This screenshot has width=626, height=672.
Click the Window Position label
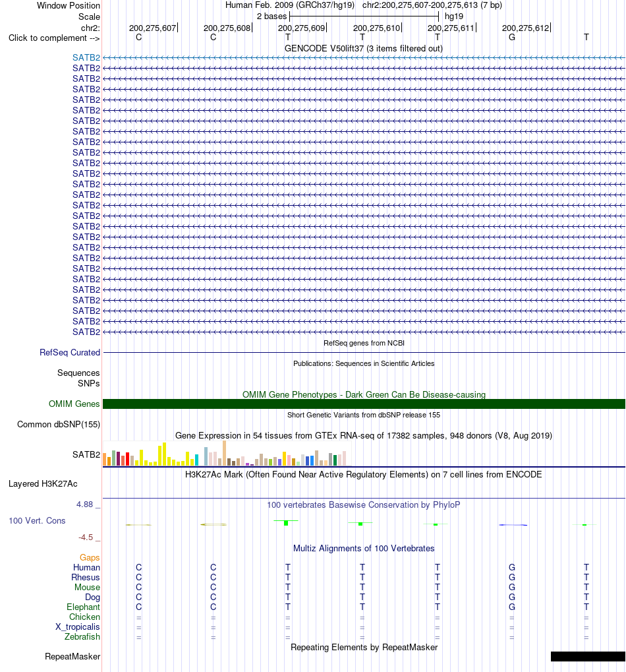point(69,5)
